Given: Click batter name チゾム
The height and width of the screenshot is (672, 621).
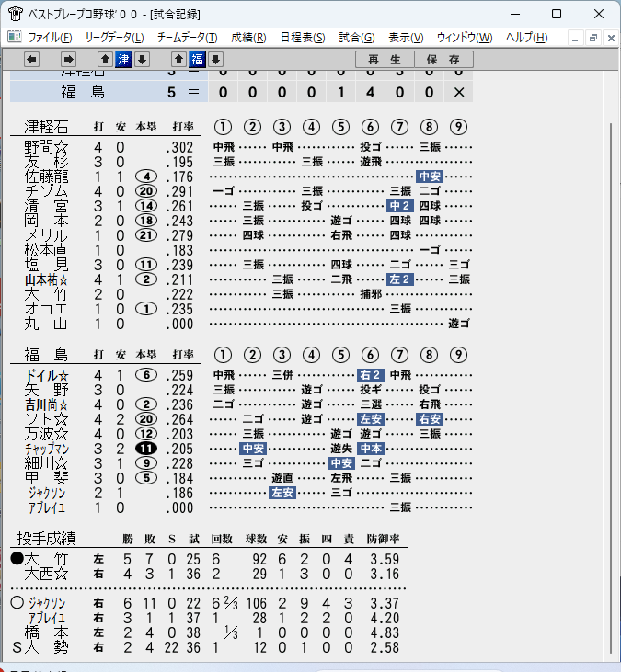Looking at the screenshot, I should pyautogui.click(x=46, y=191).
